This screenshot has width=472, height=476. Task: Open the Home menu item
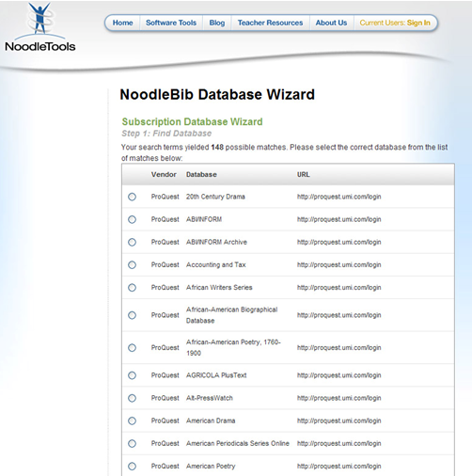click(x=122, y=23)
